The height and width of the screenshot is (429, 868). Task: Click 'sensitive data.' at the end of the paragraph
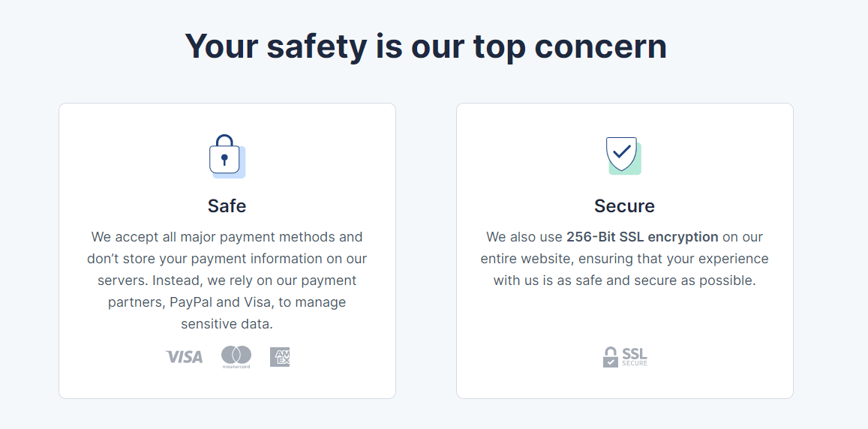[227, 324]
